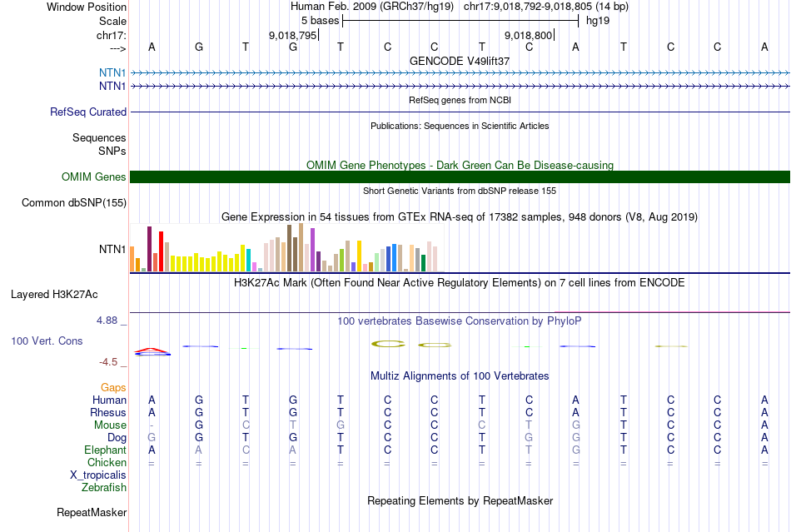
Task: Select the light-blue NTN1 GENCODE transcript label
Action: tap(112, 73)
